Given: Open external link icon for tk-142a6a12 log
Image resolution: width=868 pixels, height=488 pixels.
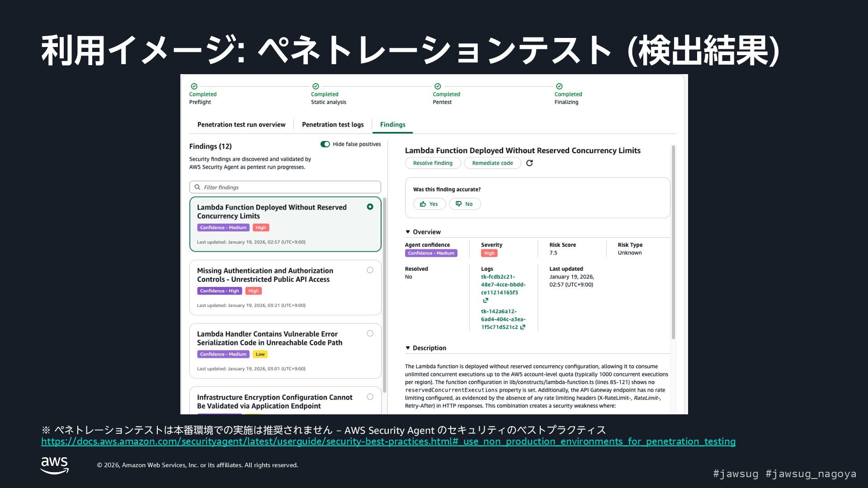Looking at the screenshot, I should [x=523, y=327].
